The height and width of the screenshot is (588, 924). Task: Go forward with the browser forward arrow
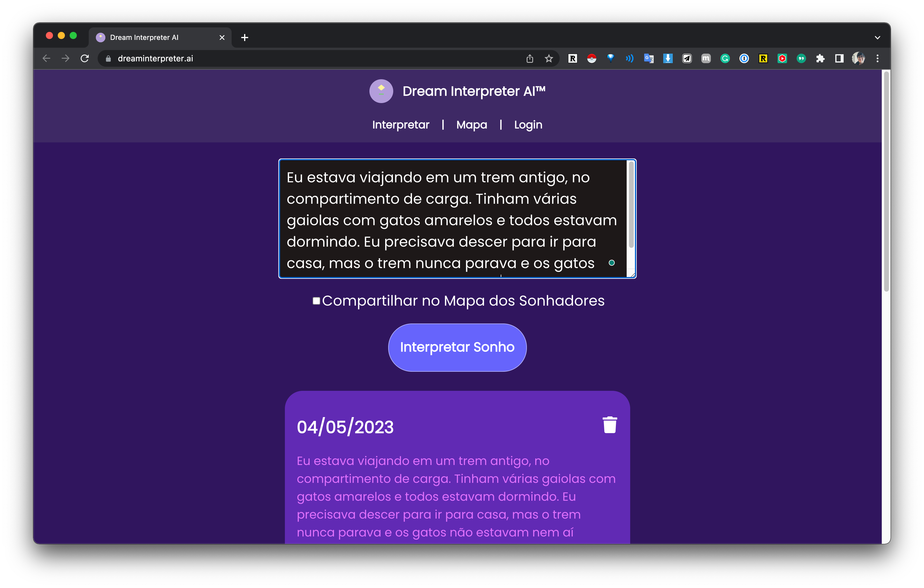click(65, 58)
